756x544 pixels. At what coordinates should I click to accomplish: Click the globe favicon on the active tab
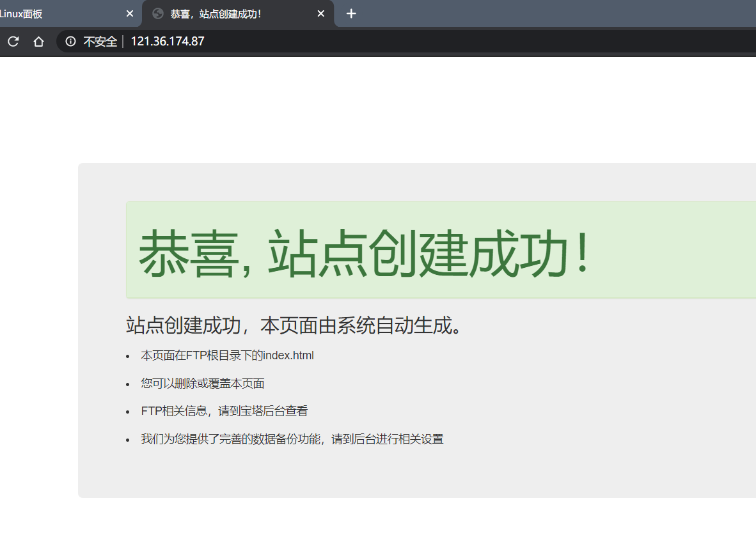click(158, 13)
